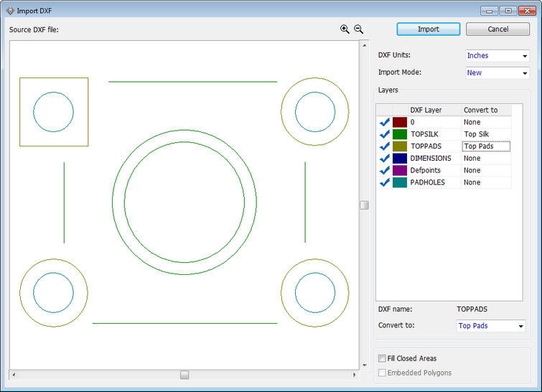Click None convert-to cell for Defpoints

486,170
